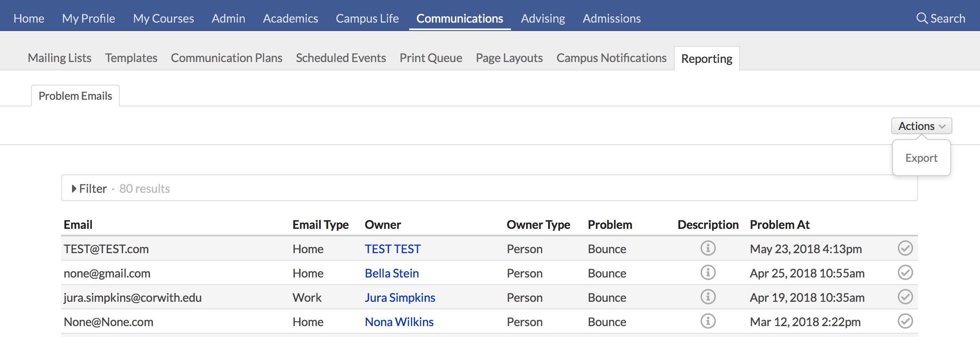Open the Campus Notifications tab
980x337 pixels.
611,58
